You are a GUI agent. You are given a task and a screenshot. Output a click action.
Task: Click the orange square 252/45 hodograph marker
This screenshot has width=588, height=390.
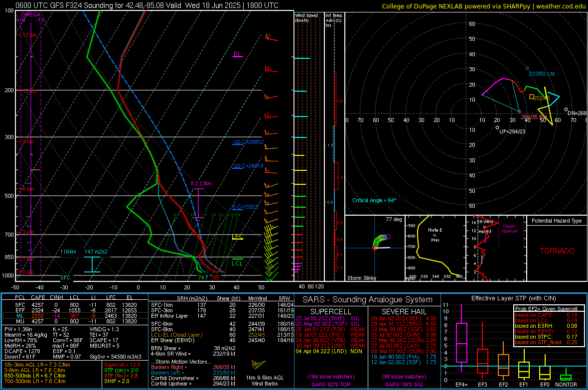[531, 97]
